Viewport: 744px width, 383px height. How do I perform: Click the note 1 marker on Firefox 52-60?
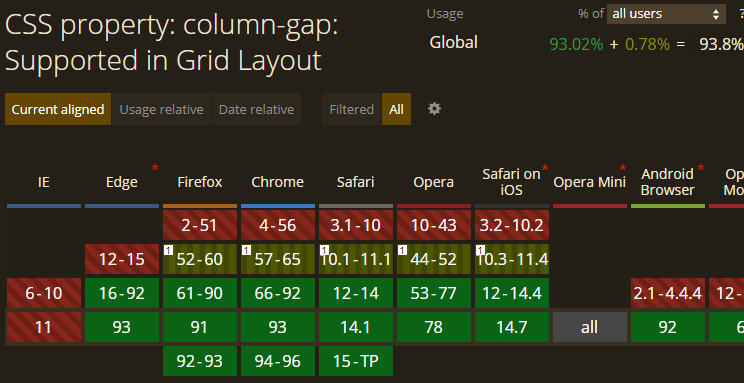click(x=168, y=250)
